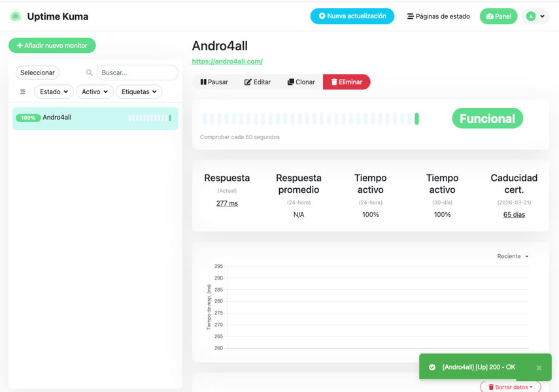Open the Páginas de estado page
The width and height of the screenshot is (559, 392).
[438, 16]
